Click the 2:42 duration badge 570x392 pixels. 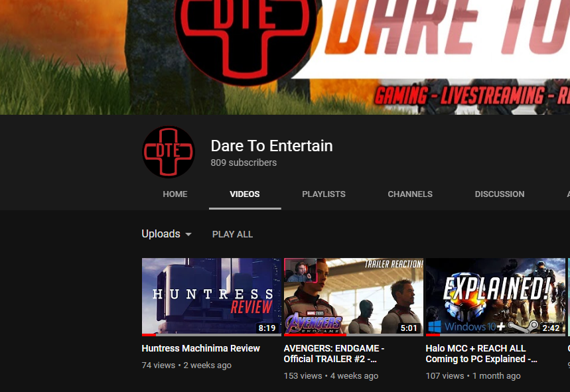[x=551, y=328]
